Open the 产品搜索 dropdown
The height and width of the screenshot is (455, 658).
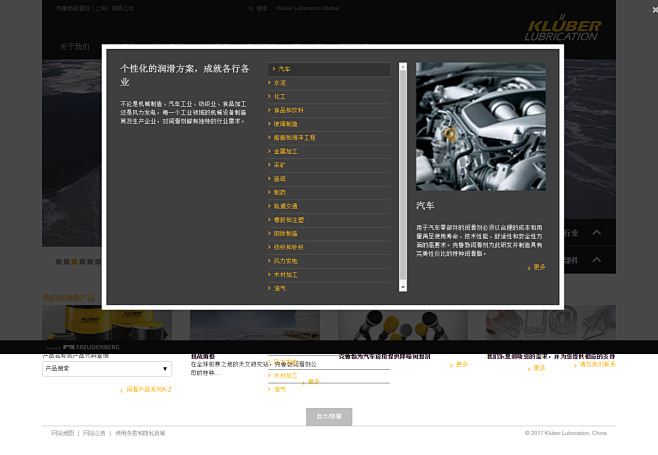107,369
